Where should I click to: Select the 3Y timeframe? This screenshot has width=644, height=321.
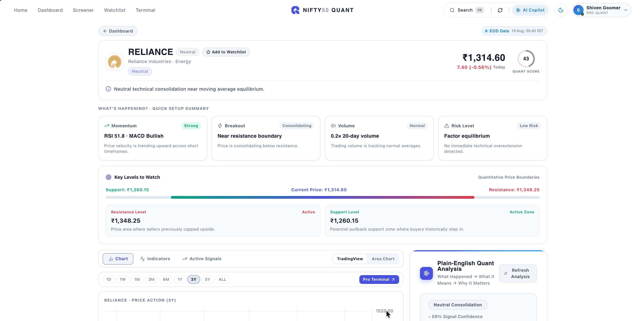[193, 279]
